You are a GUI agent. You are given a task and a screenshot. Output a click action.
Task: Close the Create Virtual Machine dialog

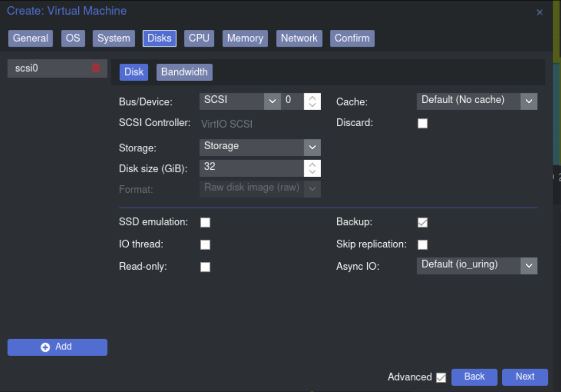539,12
